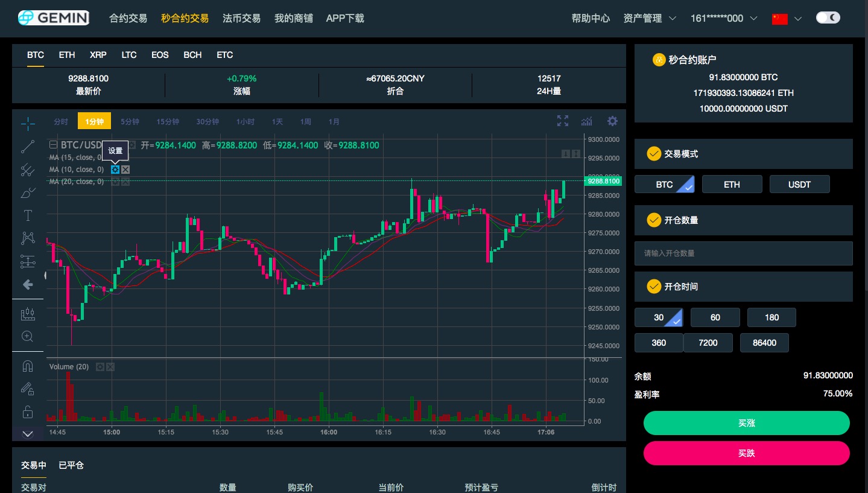Screen dimensions: 868x493
Task: Open the 帮助中心 link
Action: coord(591,19)
